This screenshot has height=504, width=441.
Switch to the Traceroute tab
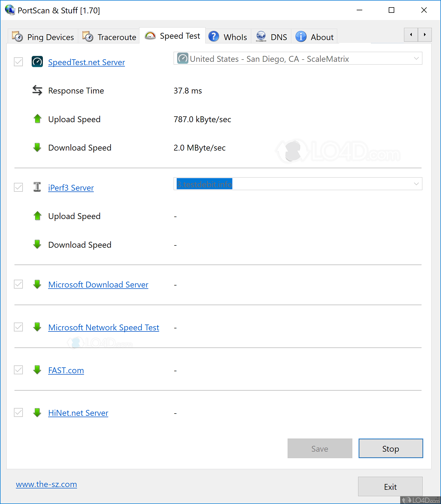point(109,36)
